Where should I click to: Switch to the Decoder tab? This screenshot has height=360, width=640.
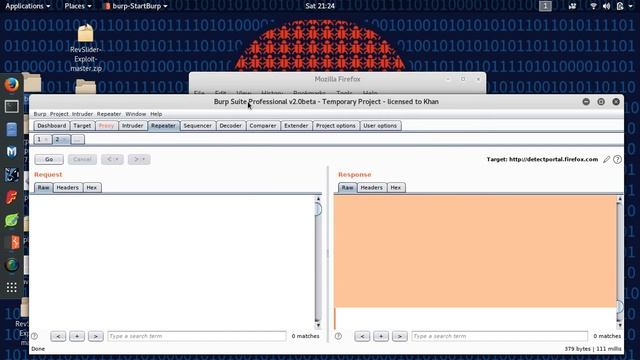tap(231, 126)
